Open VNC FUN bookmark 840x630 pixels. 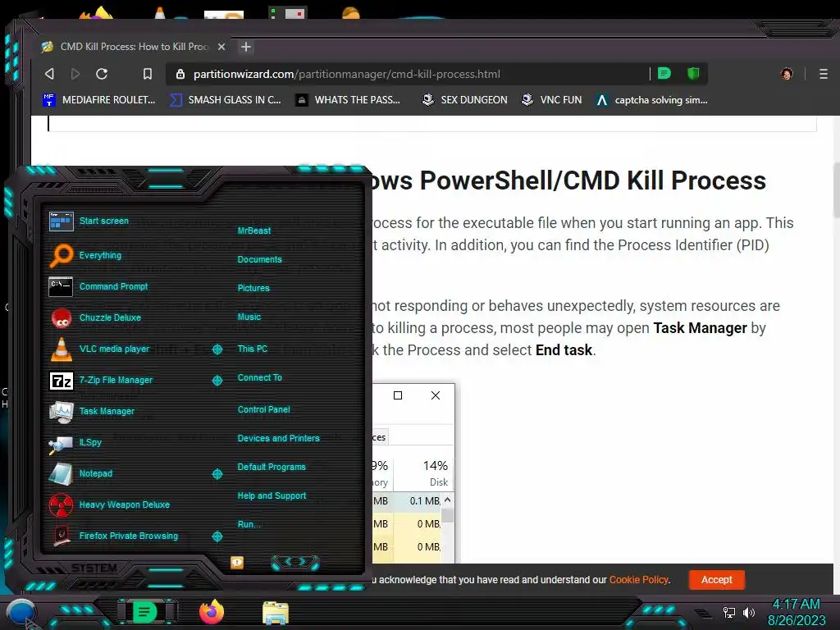tap(551, 99)
